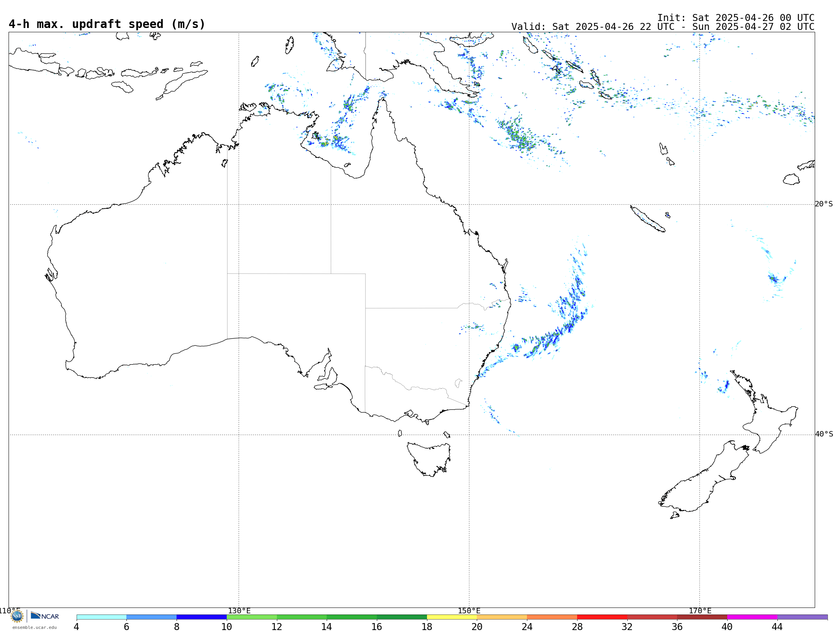Click Tasmania on the map
Image resolution: width=840 pixels, height=632 pixels.
pyautogui.click(x=429, y=459)
